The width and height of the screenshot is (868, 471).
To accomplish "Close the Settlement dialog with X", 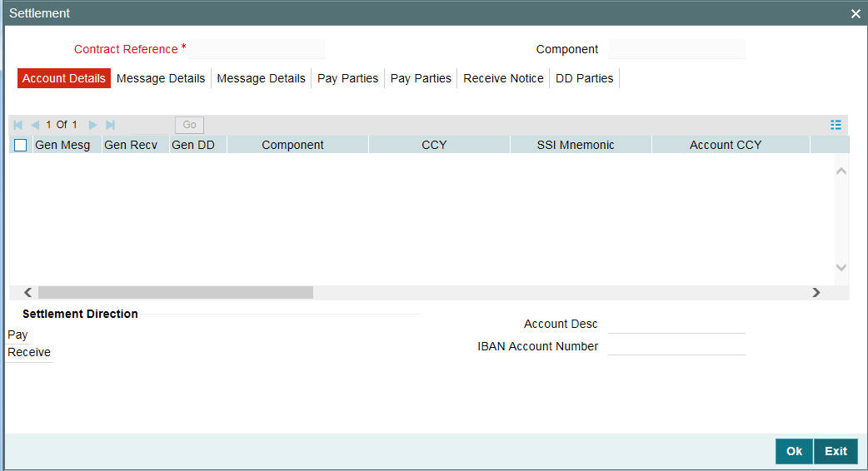I will [856, 14].
